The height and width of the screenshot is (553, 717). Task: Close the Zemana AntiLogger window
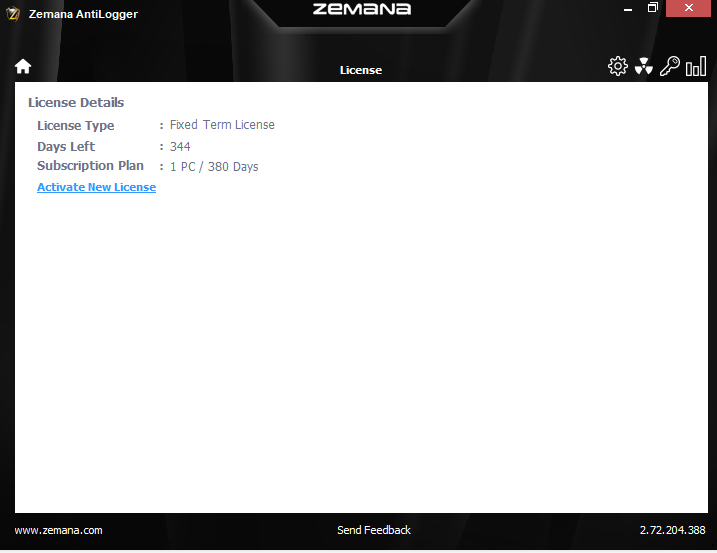pyautogui.click(x=689, y=8)
